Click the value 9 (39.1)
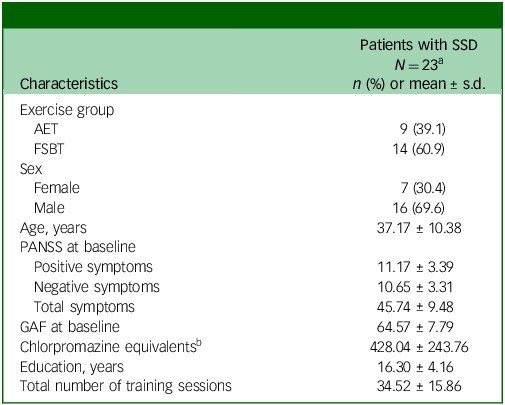 (423, 129)
